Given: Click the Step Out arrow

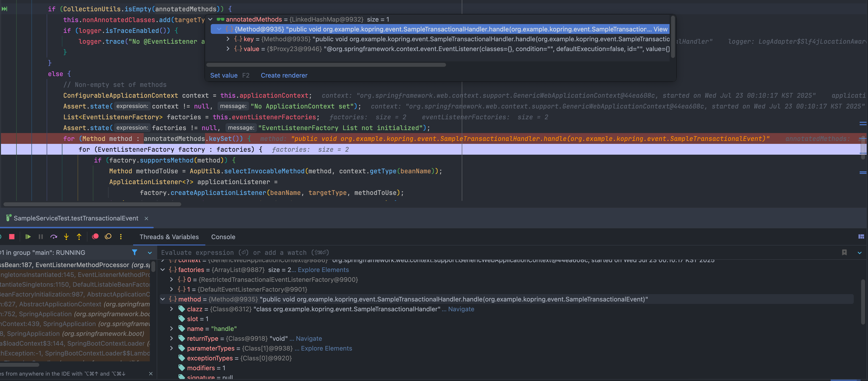Looking at the screenshot, I should [79, 236].
